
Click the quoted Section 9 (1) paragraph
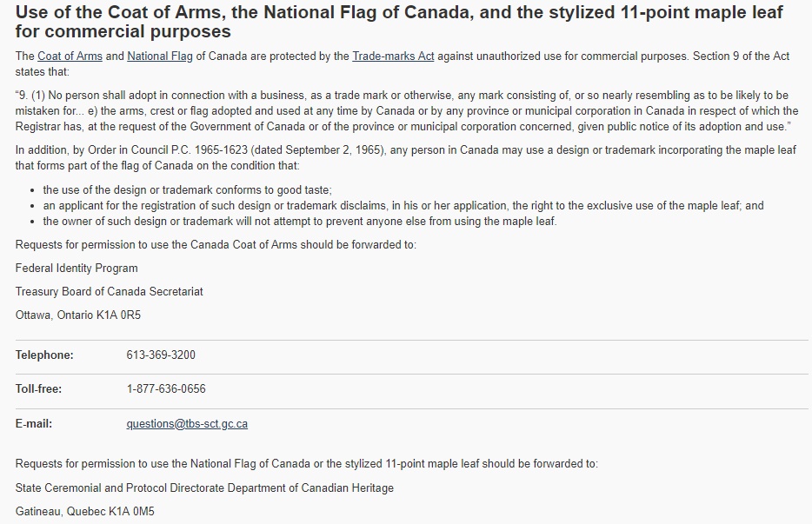407,111
